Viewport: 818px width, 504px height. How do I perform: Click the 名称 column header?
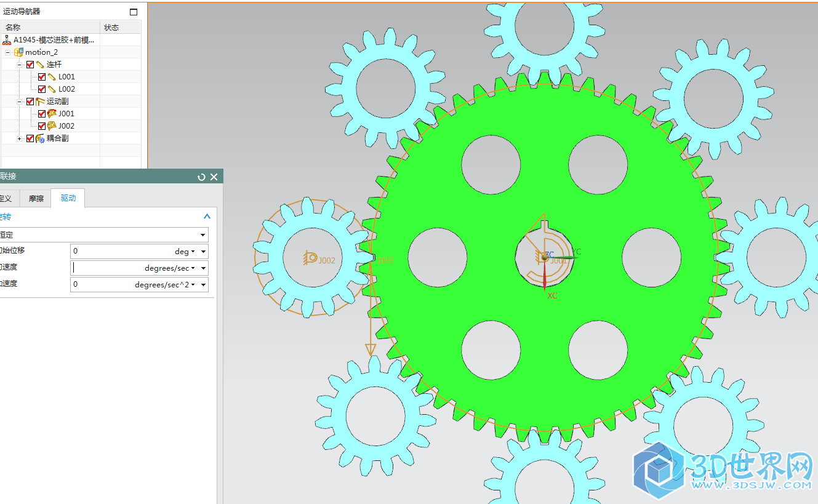click(50, 27)
